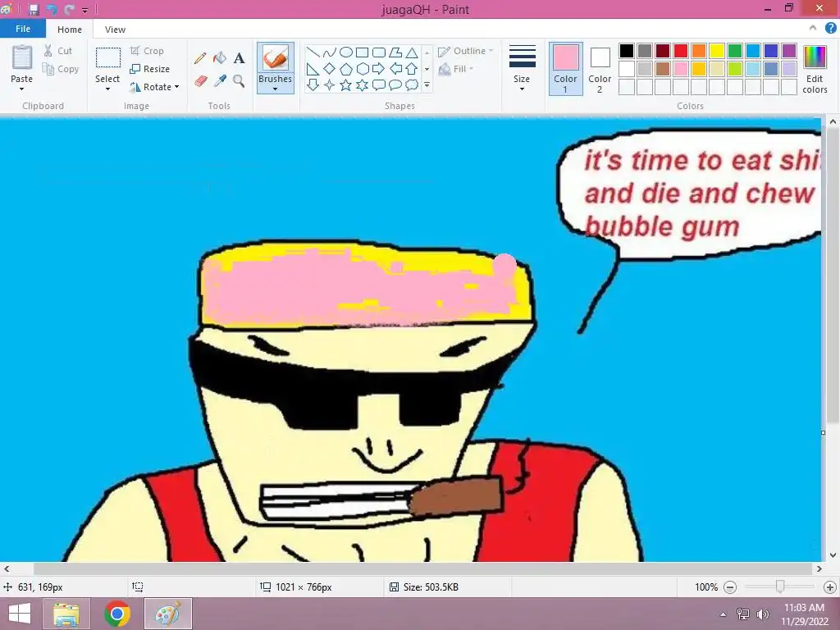This screenshot has width=840, height=630.
Task: Click the Save icon in quick access toolbar
Action: pyautogui.click(x=34, y=9)
